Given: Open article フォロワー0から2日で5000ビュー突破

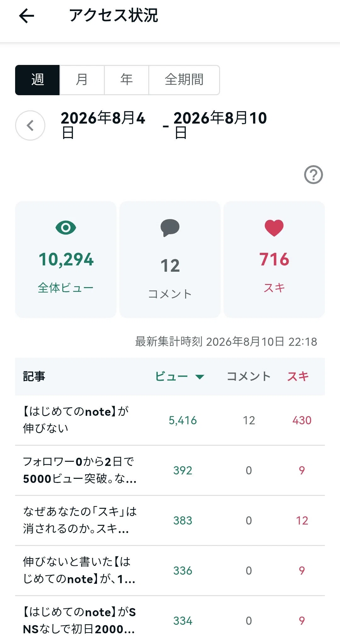Looking at the screenshot, I should [170, 470].
